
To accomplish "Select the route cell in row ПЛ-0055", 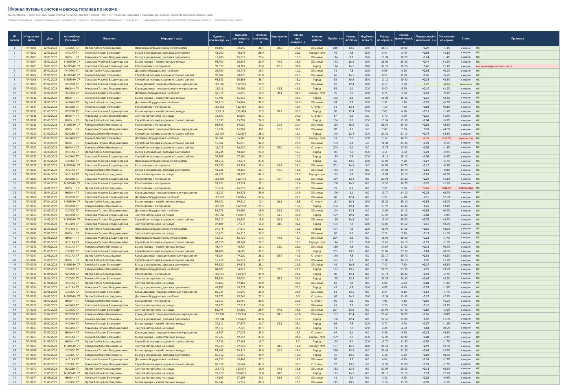I will 172,292.
